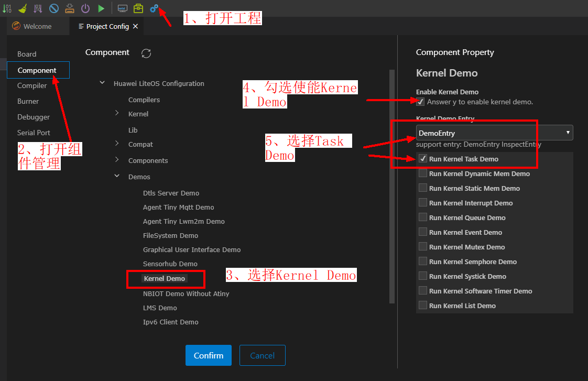Select Agent Tiny Mqtt Demo item
The width and height of the screenshot is (588, 381).
pyautogui.click(x=179, y=208)
